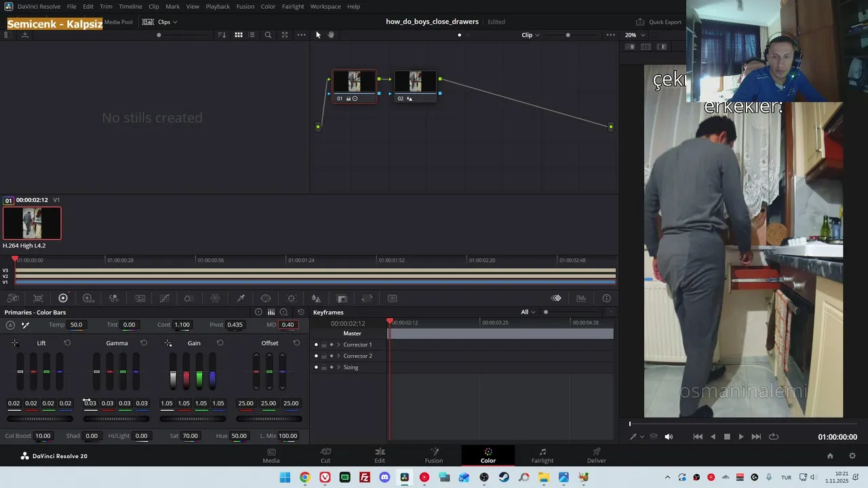Toggle Corrector 2 lock icon
Screen dimensions: 868x488
click(x=323, y=356)
